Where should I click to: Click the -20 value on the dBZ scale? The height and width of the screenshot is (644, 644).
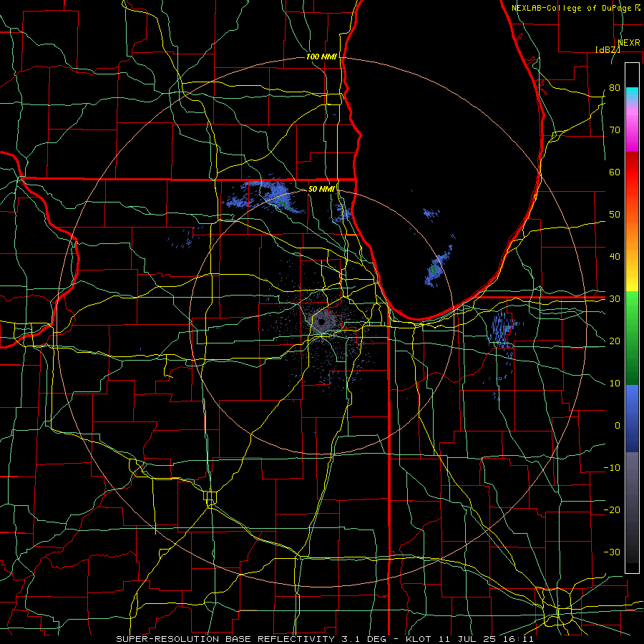612,510
